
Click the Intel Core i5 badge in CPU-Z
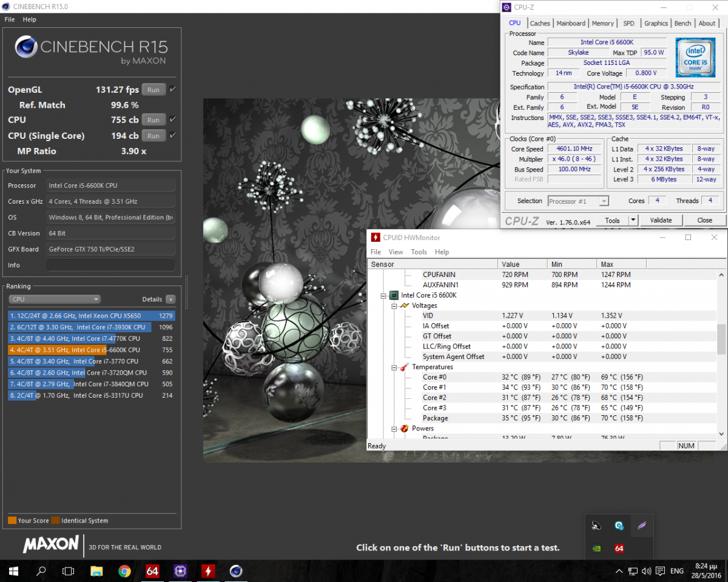point(695,56)
